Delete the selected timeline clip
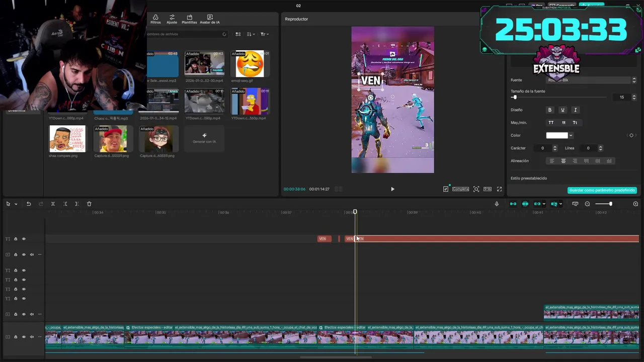This screenshot has height=362, width=644. (89, 204)
